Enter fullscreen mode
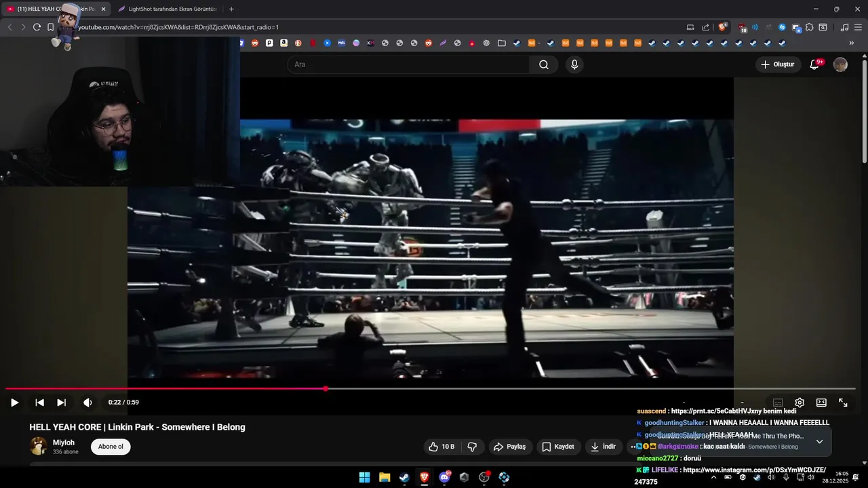 pyautogui.click(x=843, y=403)
